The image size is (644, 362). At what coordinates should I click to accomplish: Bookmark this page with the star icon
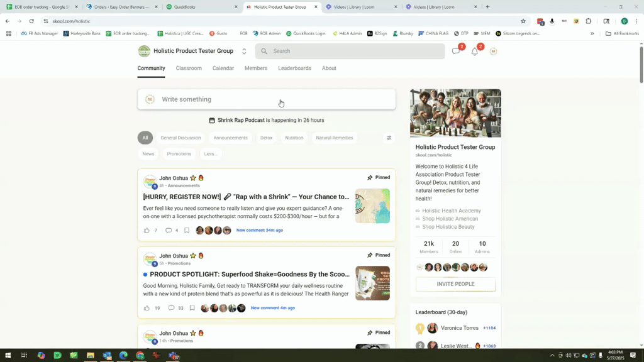(523, 21)
